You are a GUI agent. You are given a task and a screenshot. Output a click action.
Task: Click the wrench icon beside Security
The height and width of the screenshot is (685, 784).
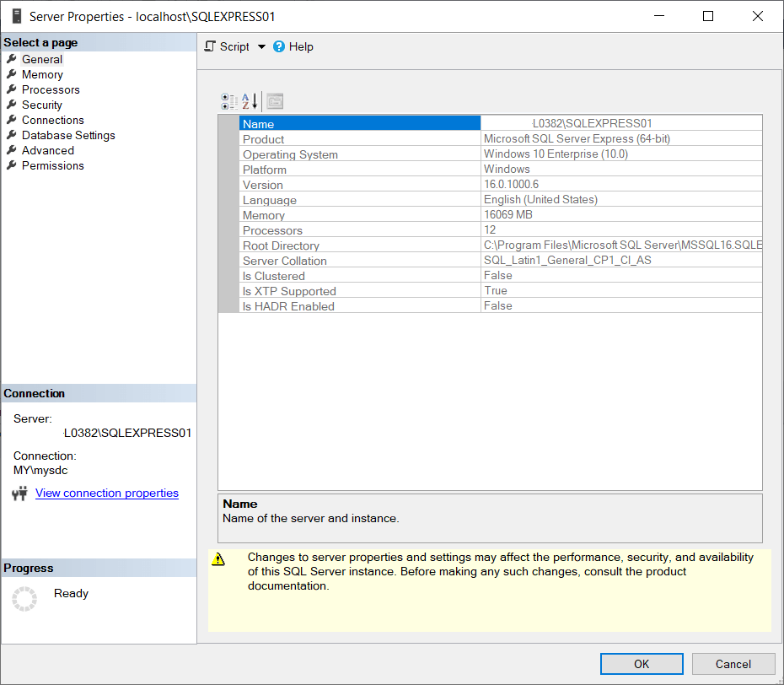(x=12, y=105)
